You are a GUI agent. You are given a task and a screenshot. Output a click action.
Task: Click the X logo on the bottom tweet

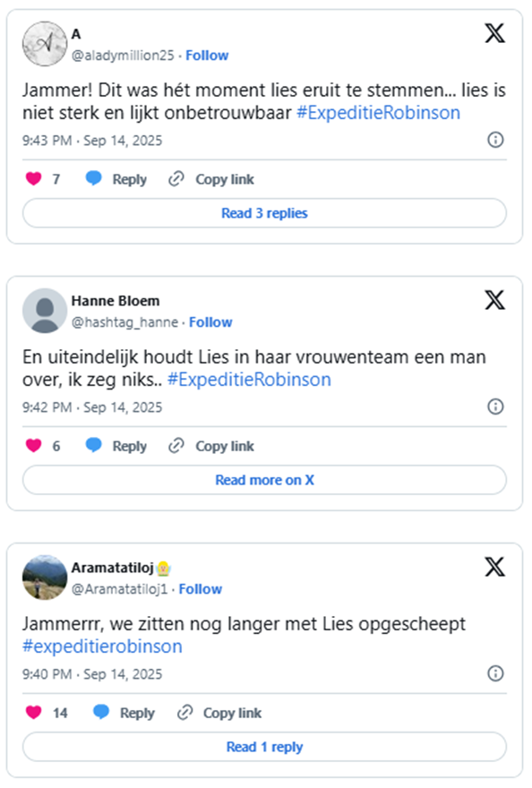coord(493,566)
